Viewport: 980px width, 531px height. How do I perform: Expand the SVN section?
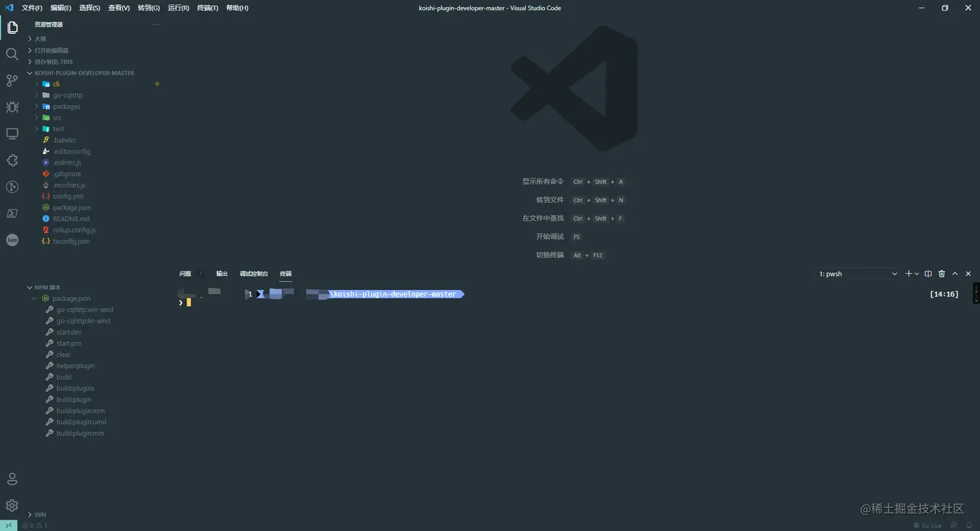pyautogui.click(x=40, y=515)
